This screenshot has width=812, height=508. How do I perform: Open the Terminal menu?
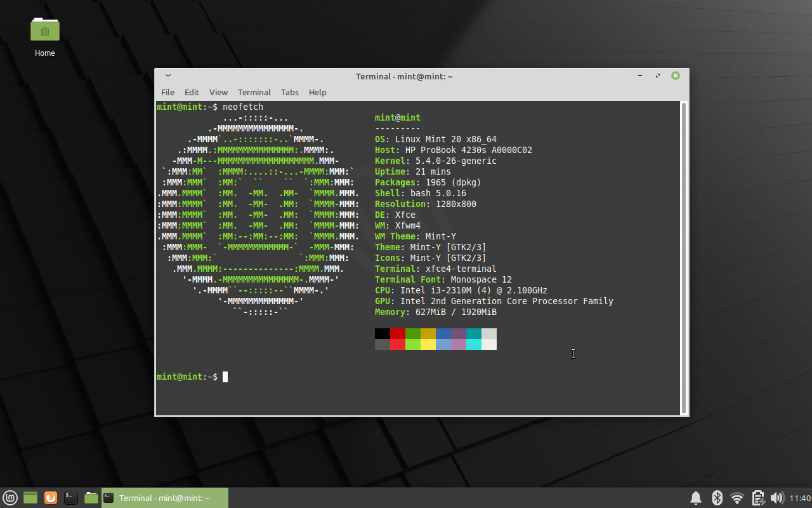point(254,92)
